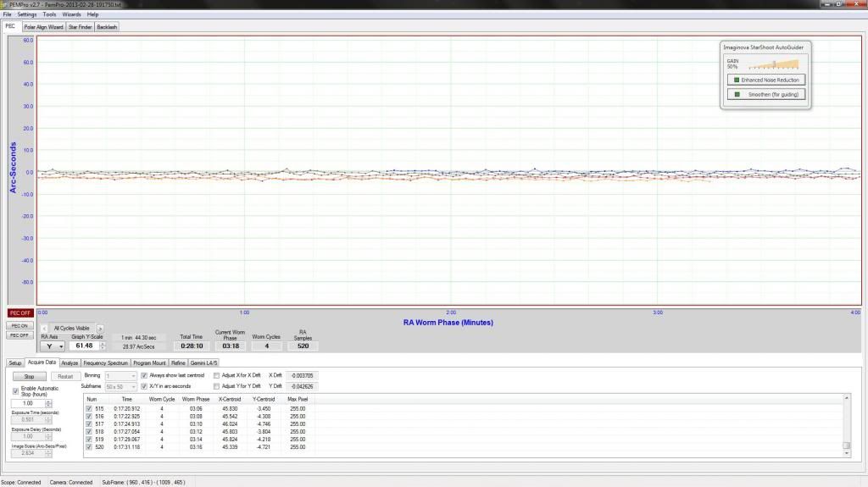This screenshot has height=487, width=868.
Task: Click the Automatic Stop hours input field
Action: pos(28,403)
